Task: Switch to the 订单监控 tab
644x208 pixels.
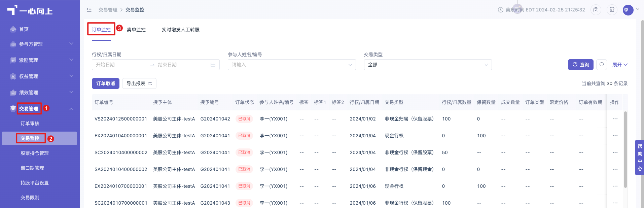Action: click(101, 30)
